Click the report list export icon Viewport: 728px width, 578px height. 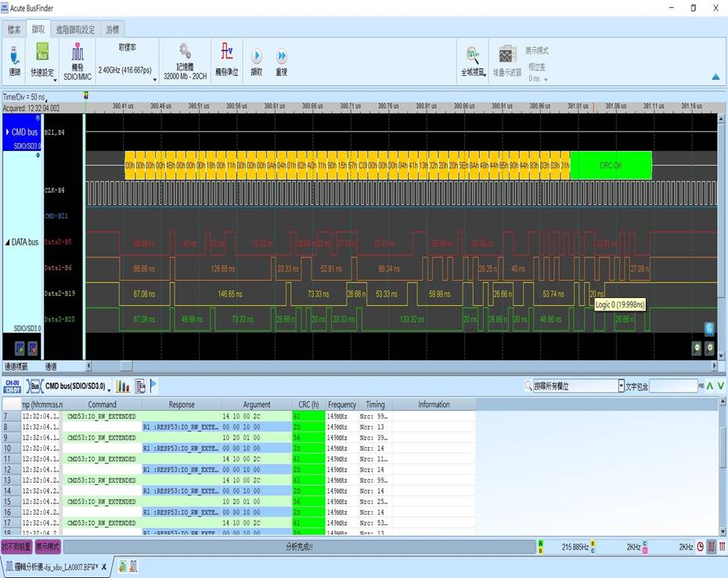(x=140, y=386)
